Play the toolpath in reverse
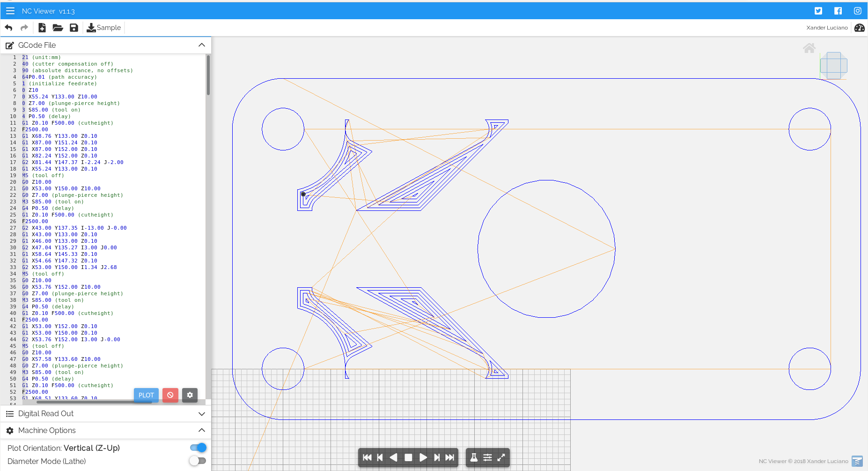Viewport: 868px width, 471px height. tap(394, 457)
